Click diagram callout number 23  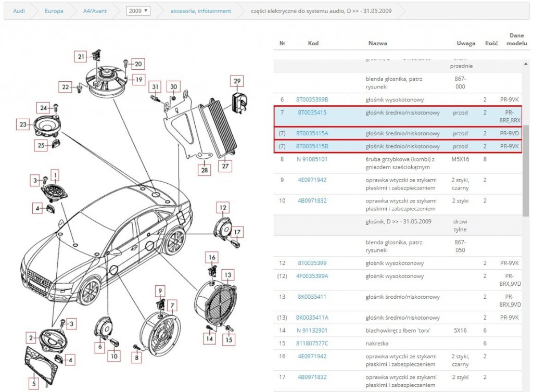(x=23, y=124)
